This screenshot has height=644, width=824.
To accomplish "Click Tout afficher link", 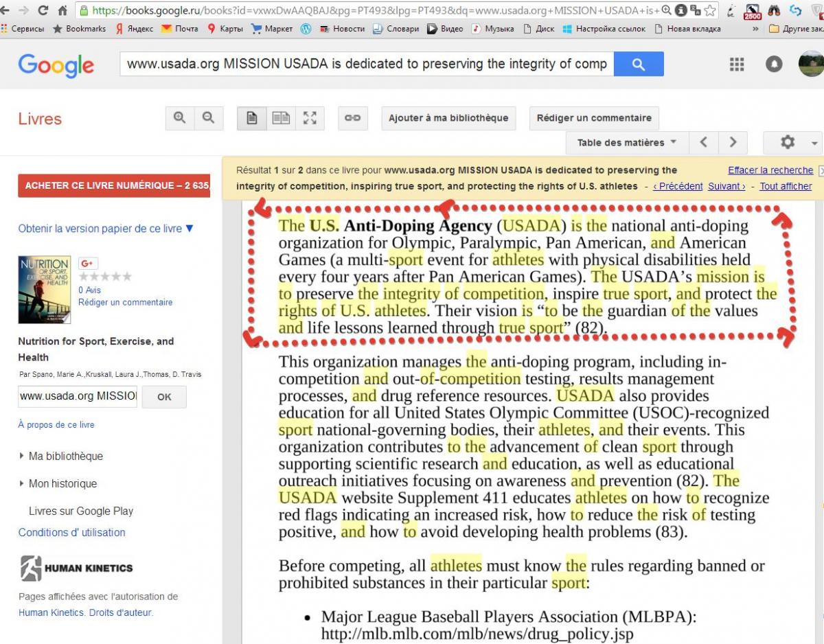I will pos(786,186).
